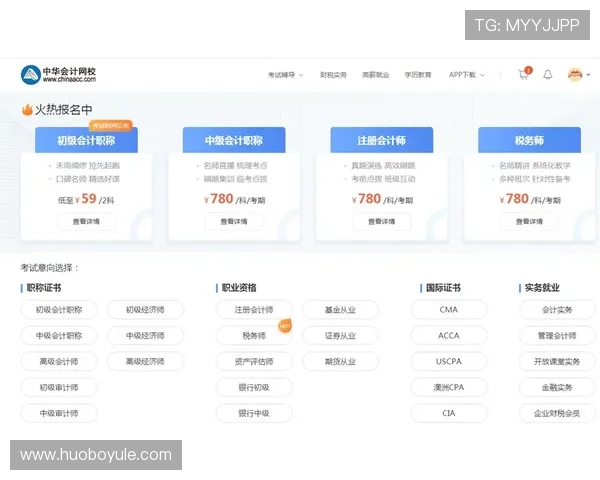Choose 高级经济师 option
This screenshot has width=600, height=480.
pyautogui.click(x=145, y=361)
